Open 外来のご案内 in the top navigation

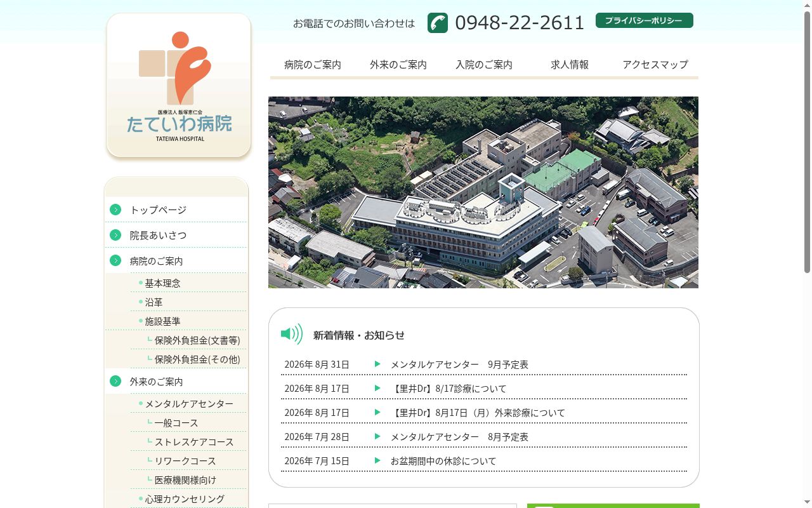tap(398, 65)
